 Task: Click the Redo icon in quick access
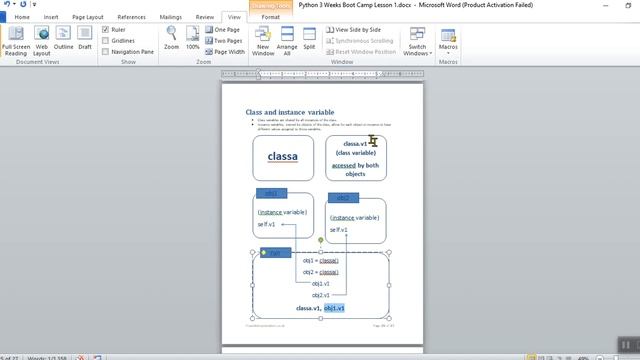point(23,4)
